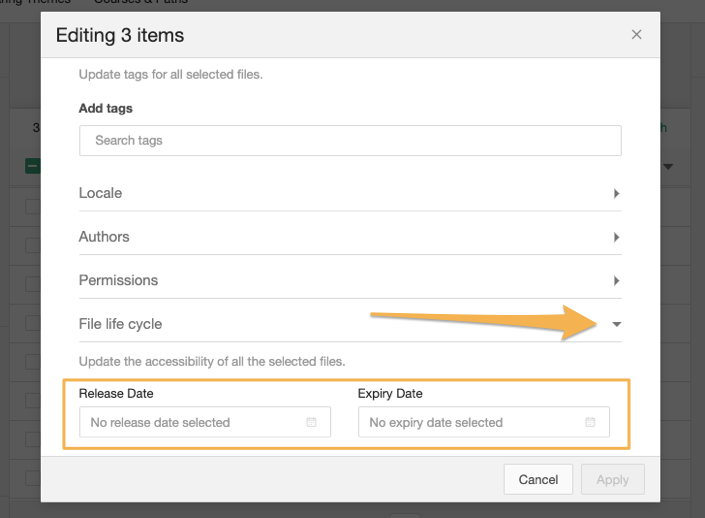Open dropdown arrow in background list header
The width and height of the screenshot is (705, 518).
668,167
